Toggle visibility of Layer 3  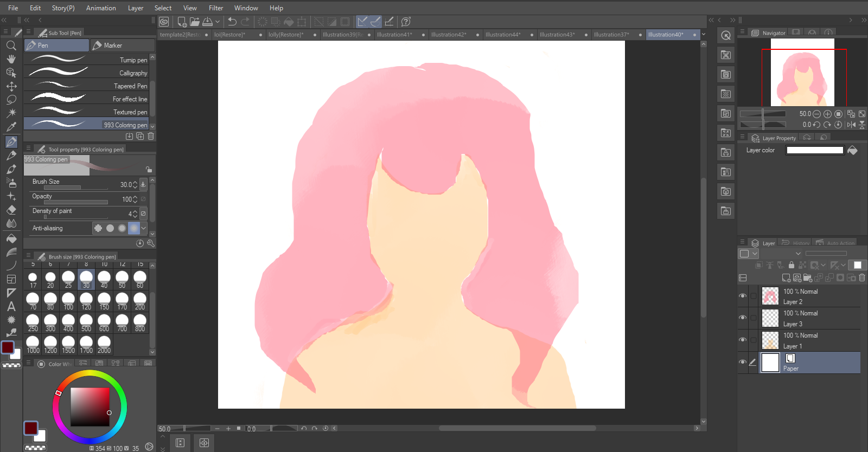pyautogui.click(x=743, y=318)
